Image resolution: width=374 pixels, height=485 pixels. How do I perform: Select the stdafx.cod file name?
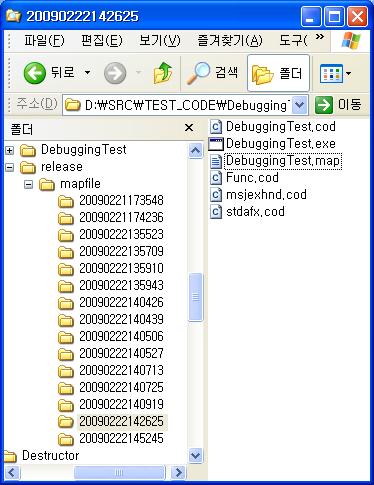pos(255,212)
